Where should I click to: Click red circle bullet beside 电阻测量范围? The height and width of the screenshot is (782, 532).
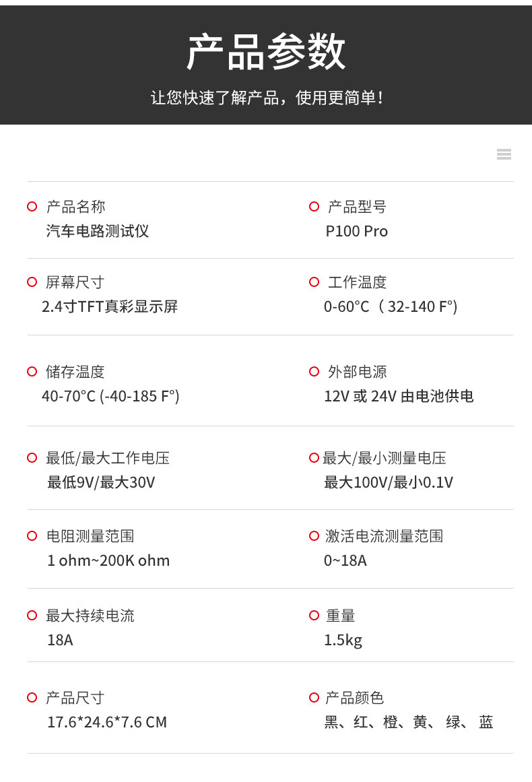point(32,536)
